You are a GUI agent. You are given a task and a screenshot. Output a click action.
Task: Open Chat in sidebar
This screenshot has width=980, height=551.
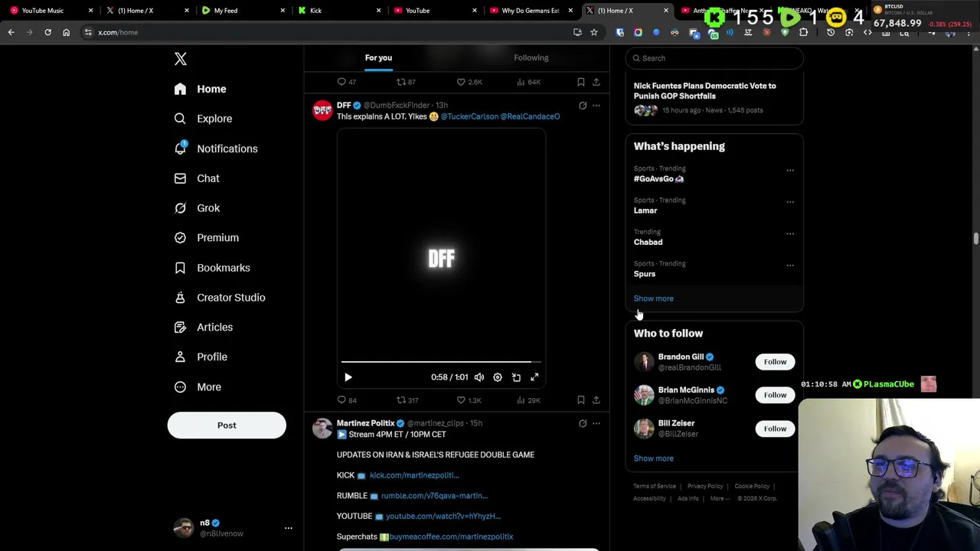(x=197, y=178)
